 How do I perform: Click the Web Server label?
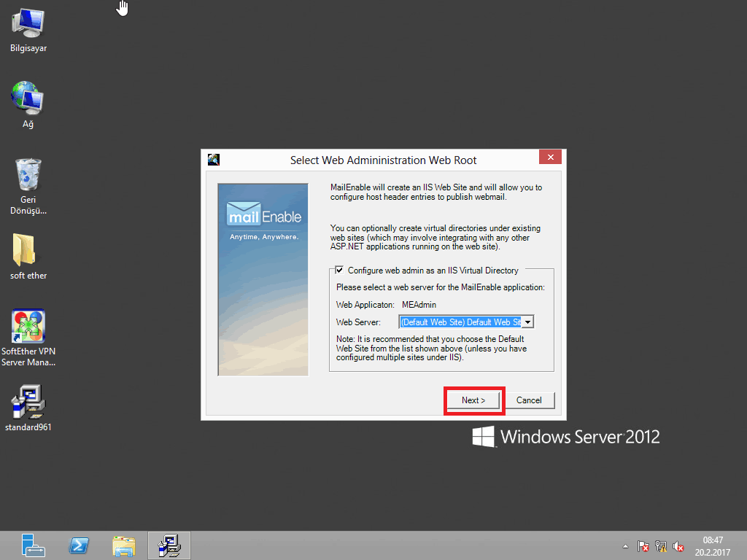(x=358, y=322)
